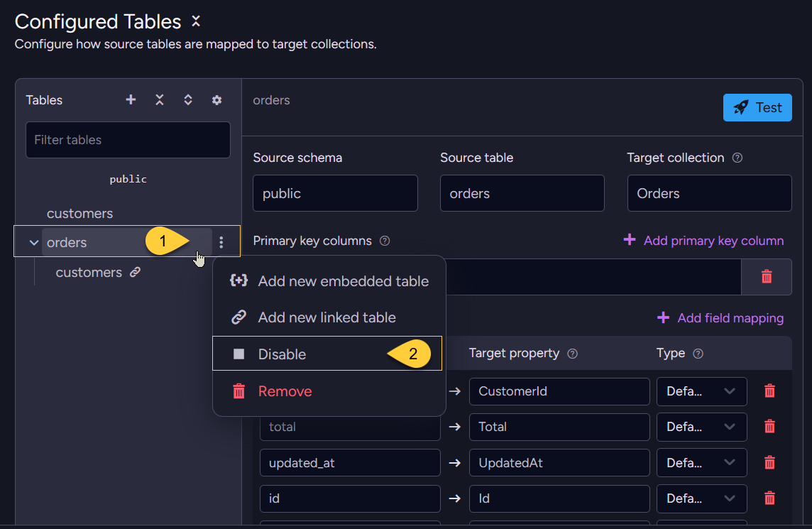This screenshot has width=812, height=529.
Task: Add a new table with the plus icon
Action: [x=131, y=99]
